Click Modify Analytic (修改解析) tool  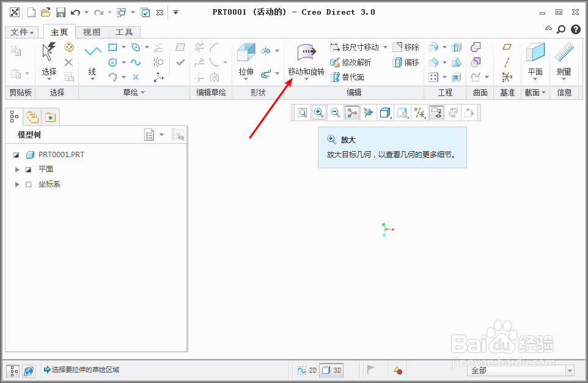point(351,62)
